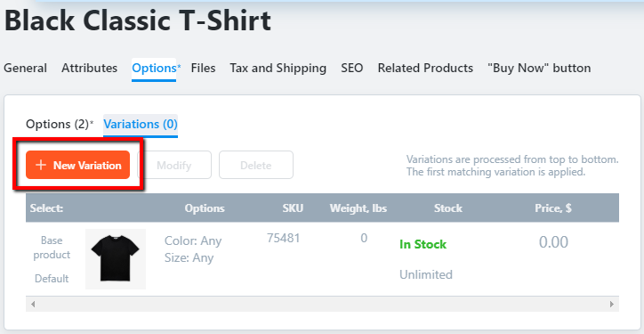
Task: Open the Files tab
Action: [x=204, y=68]
